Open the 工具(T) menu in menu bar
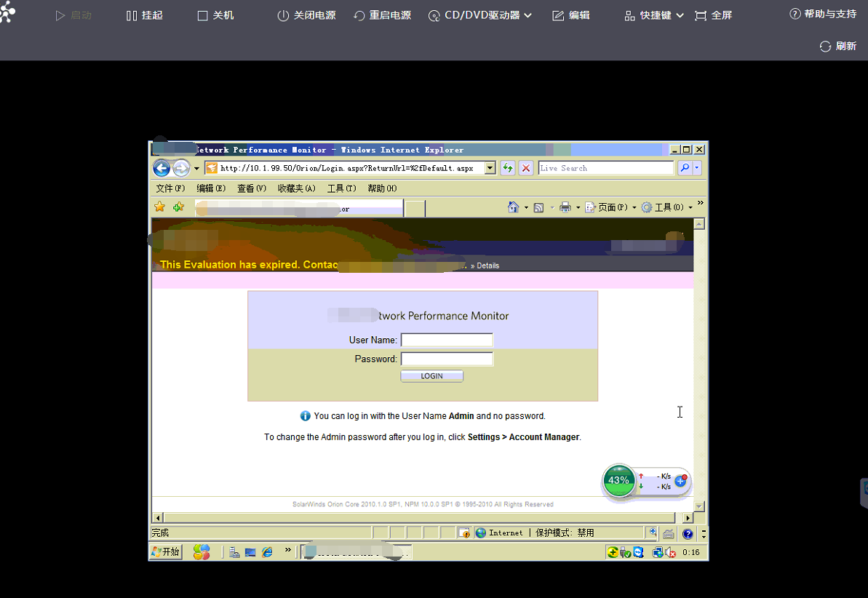The width and height of the screenshot is (868, 598). [341, 188]
